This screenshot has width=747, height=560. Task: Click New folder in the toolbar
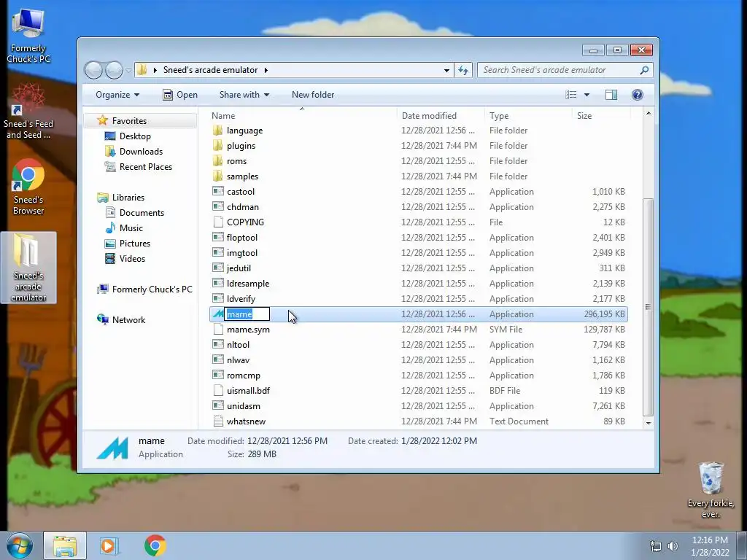(313, 95)
